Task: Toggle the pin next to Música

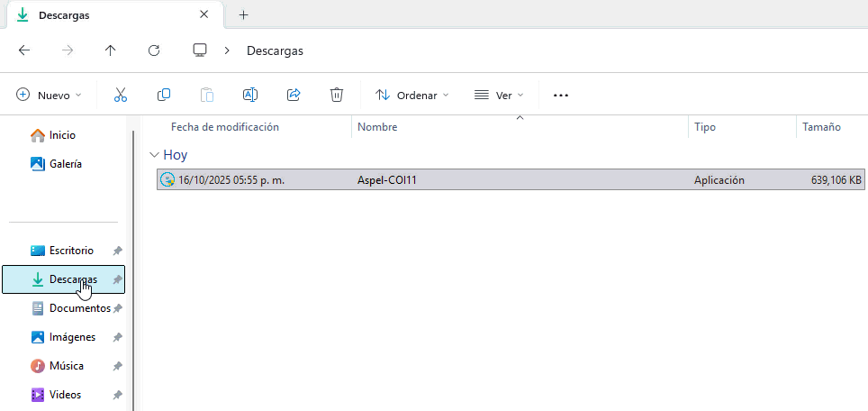Action: (x=117, y=366)
